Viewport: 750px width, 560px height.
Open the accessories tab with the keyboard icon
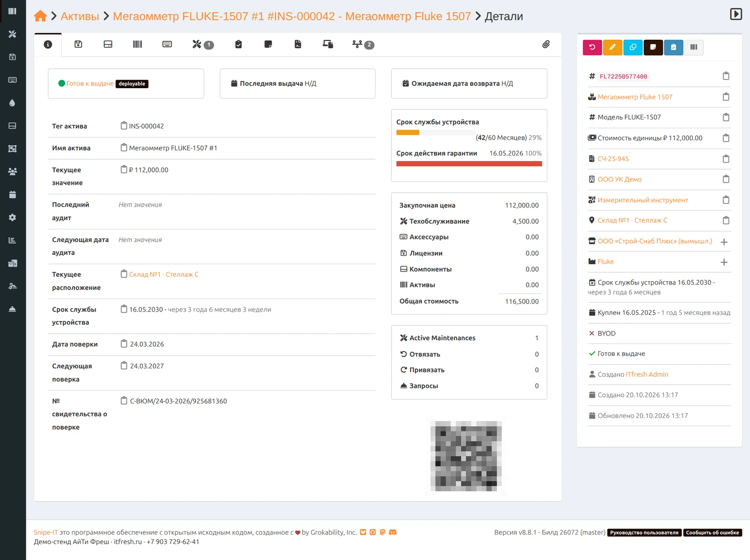click(167, 45)
